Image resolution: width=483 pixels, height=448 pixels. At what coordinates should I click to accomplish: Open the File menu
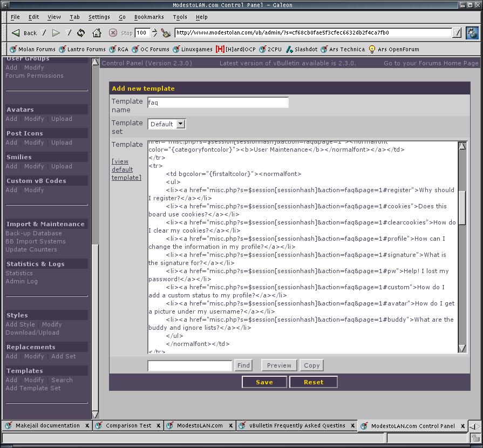click(15, 17)
